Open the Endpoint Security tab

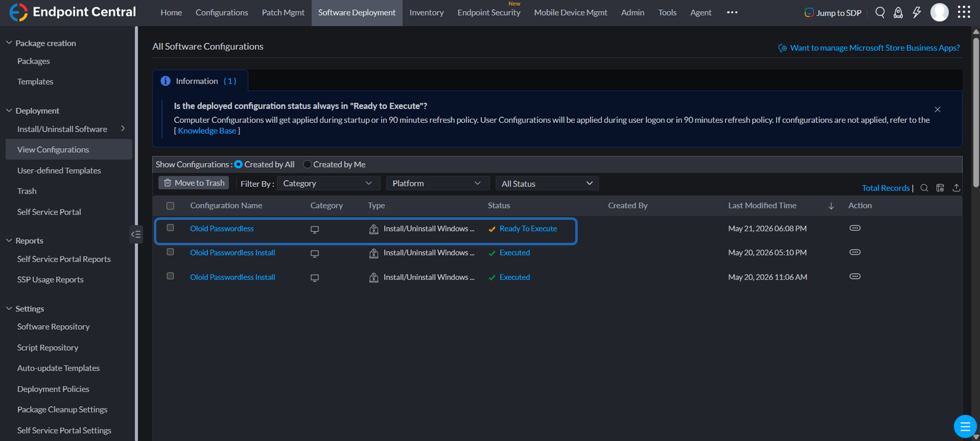tap(489, 12)
